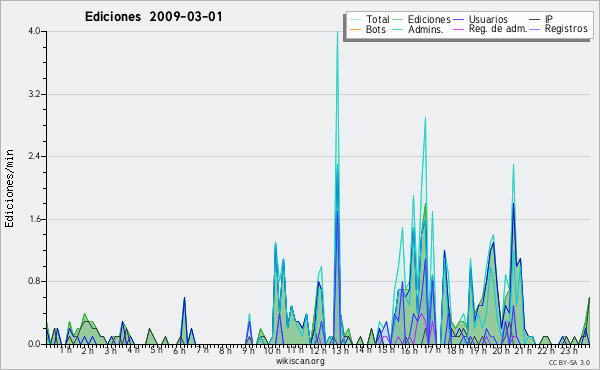This screenshot has height=370, width=600.
Task: Click the "21 h" x-axis label
Action: pyautogui.click(x=523, y=350)
